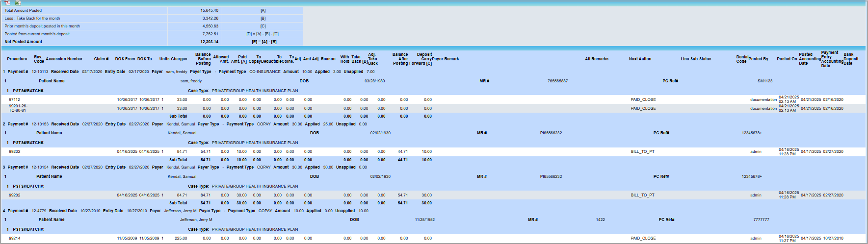
Task: Click the Procedure column header
Action: pos(17,59)
